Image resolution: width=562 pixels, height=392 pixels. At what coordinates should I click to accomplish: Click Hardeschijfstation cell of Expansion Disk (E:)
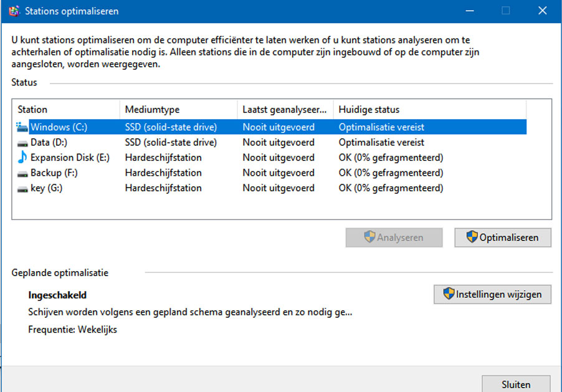tap(163, 158)
